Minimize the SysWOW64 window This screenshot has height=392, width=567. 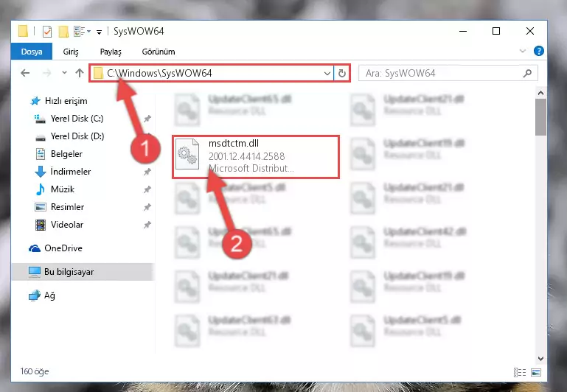tap(463, 32)
